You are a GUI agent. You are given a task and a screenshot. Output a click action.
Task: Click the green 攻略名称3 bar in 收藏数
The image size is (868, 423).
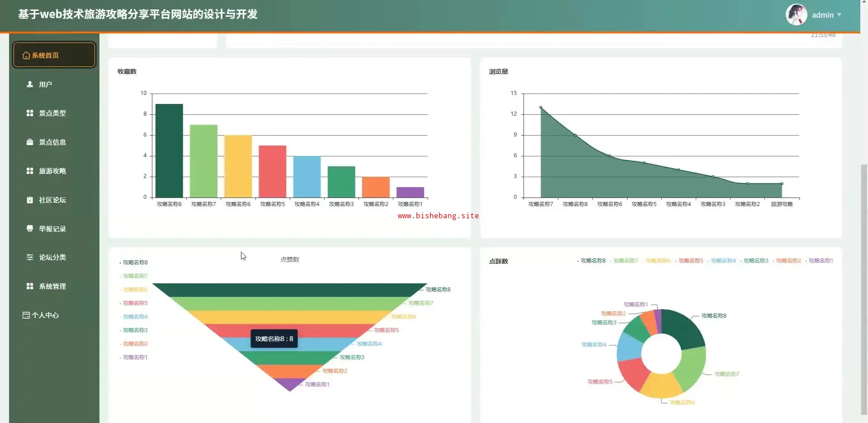[x=341, y=182]
